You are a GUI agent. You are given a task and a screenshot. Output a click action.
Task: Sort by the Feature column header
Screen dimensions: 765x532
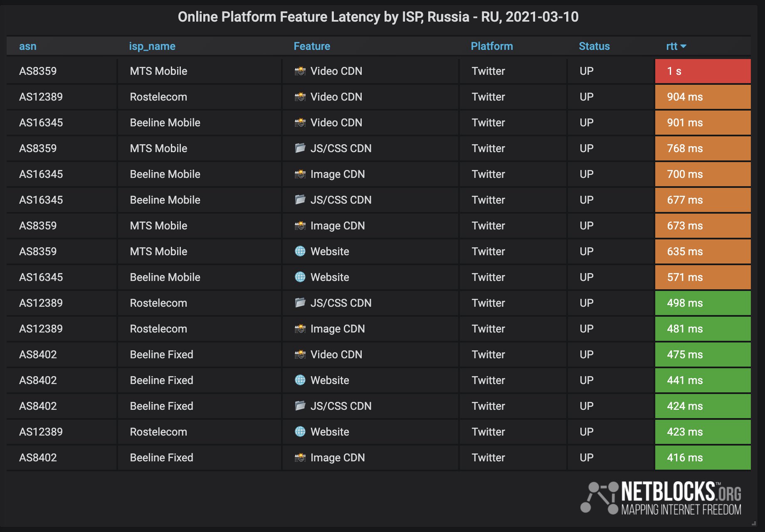311,46
